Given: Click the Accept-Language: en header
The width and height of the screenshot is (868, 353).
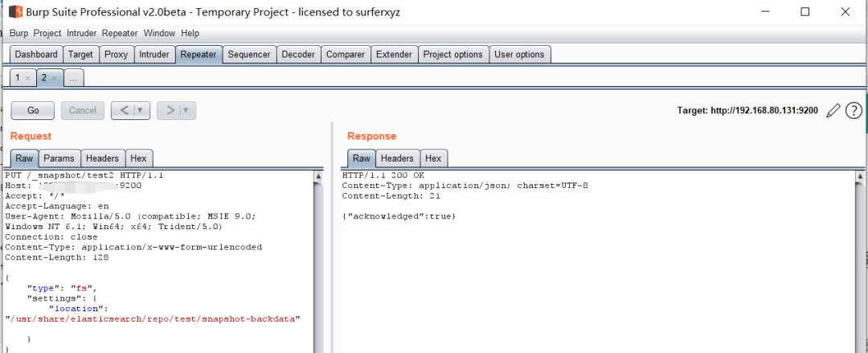Looking at the screenshot, I should [x=57, y=206].
